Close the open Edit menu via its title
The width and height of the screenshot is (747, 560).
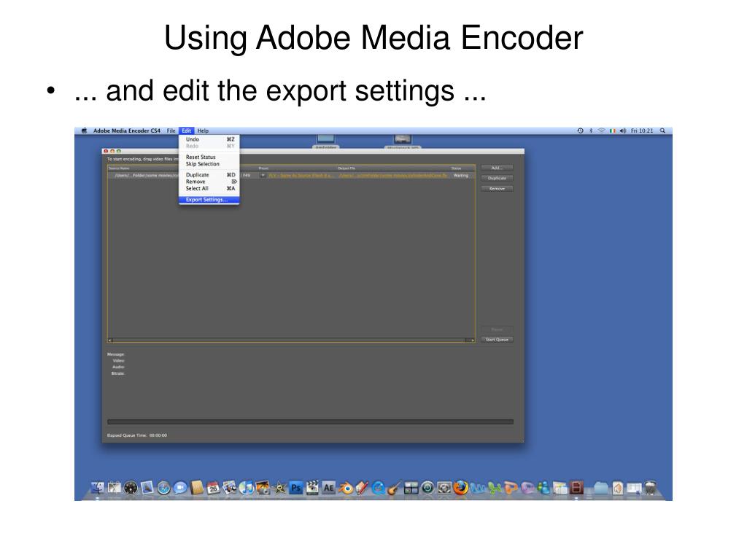(186, 131)
